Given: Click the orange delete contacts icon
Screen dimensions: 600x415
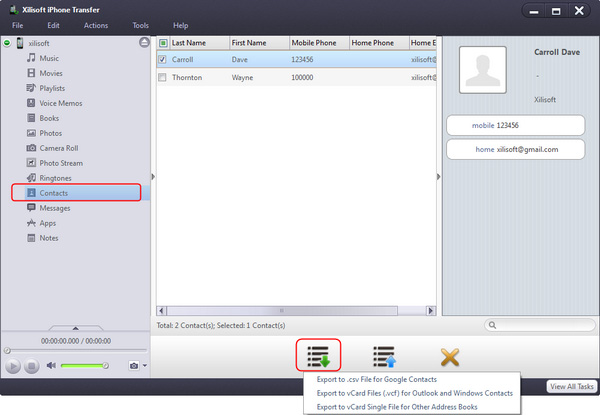Looking at the screenshot, I should tap(450, 355).
